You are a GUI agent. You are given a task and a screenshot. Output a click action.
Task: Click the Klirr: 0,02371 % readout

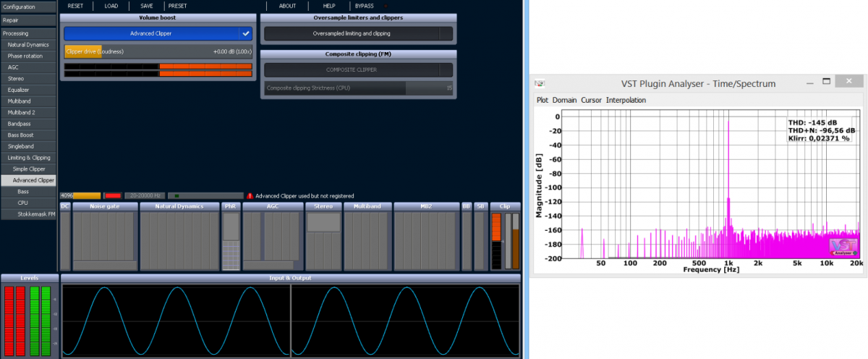820,138
